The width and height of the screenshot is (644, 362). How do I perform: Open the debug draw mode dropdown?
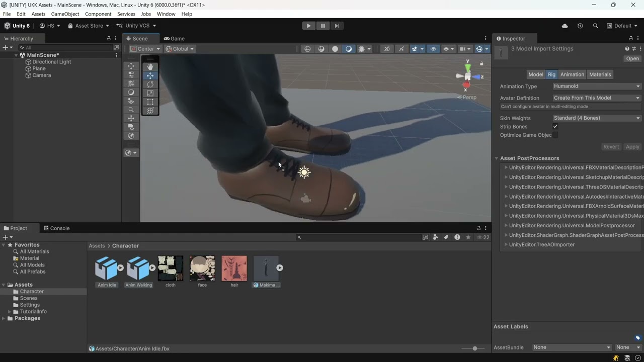pos(369,49)
